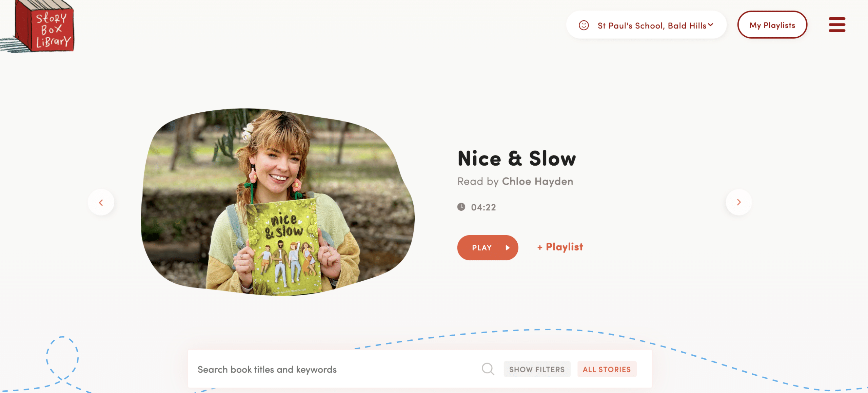Image resolution: width=868 pixels, height=393 pixels.
Task: Click the magnifying glass search icon
Action: point(488,369)
